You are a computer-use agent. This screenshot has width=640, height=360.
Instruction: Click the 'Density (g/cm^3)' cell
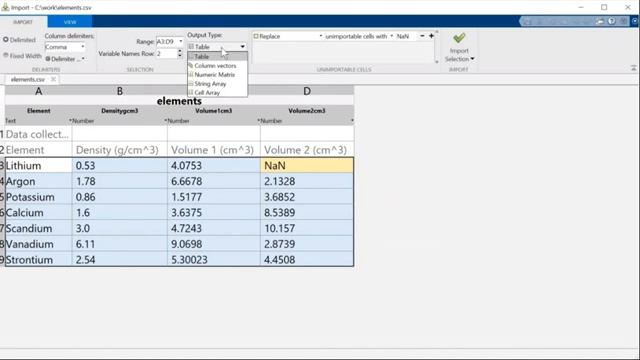pos(120,150)
